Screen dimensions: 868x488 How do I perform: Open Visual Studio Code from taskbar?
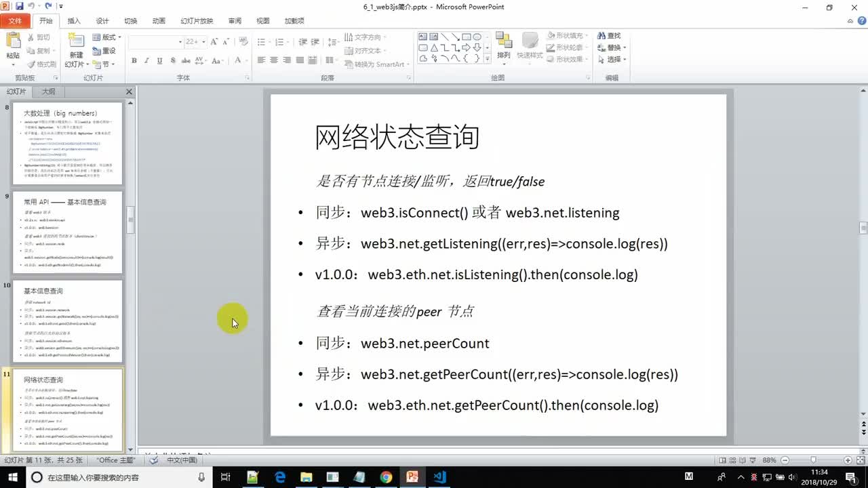click(439, 477)
